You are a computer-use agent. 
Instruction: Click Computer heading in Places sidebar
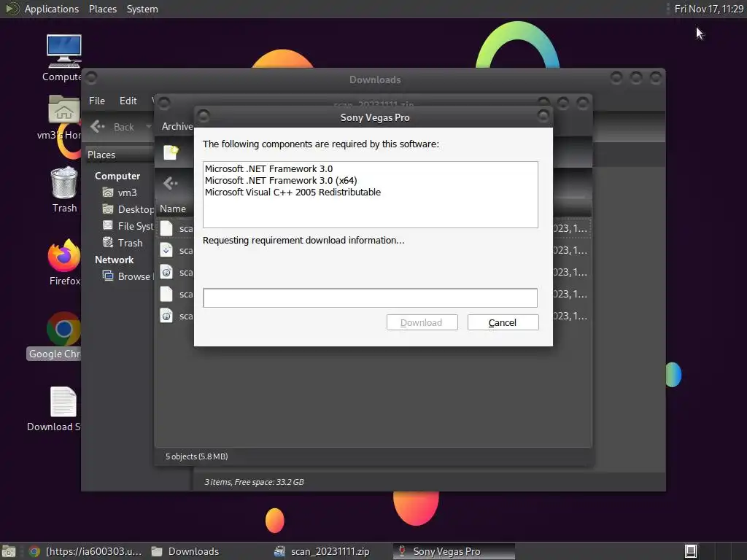click(x=117, y=176)
